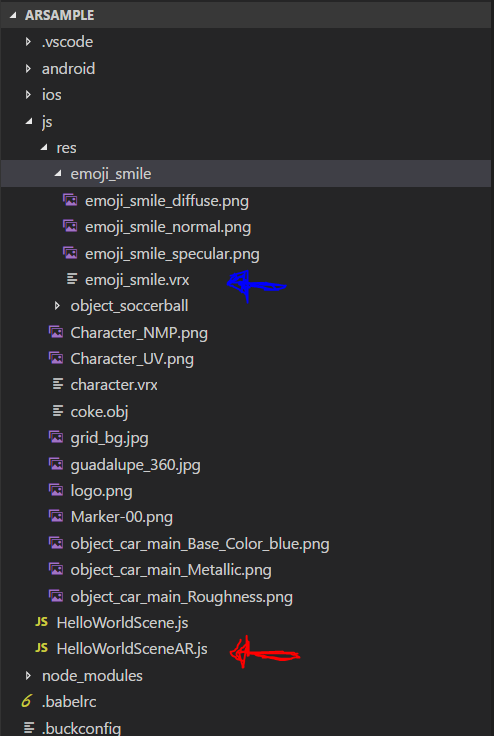Click image icon of emoji_smile_diffuse.png
The height and width of the screenshot is (736, 494).
pos(70,200)
